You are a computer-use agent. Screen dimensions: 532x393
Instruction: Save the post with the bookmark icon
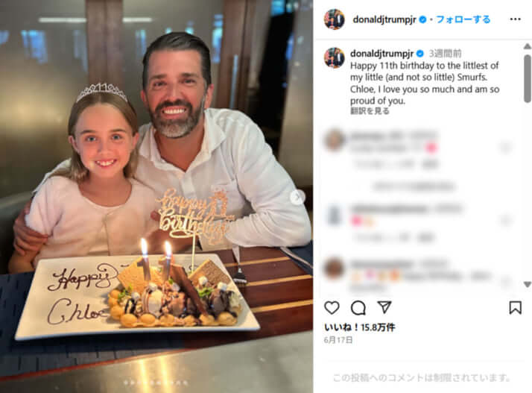[x=515, y=308]
